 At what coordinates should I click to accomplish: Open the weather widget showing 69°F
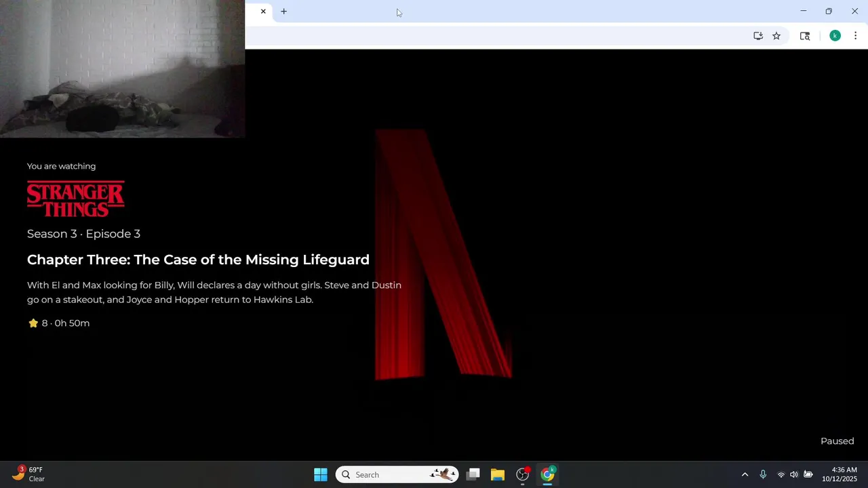28,474
